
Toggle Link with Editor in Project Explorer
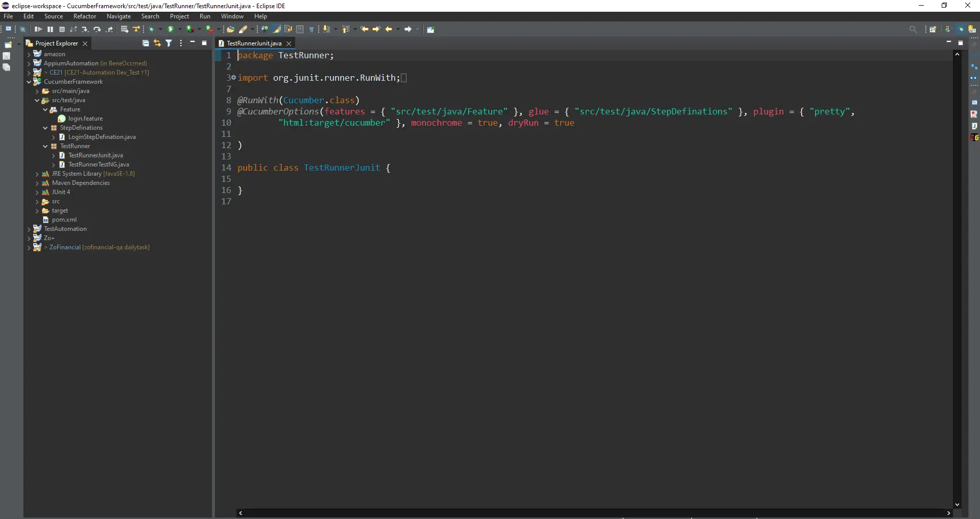click(x=157, y=43)
